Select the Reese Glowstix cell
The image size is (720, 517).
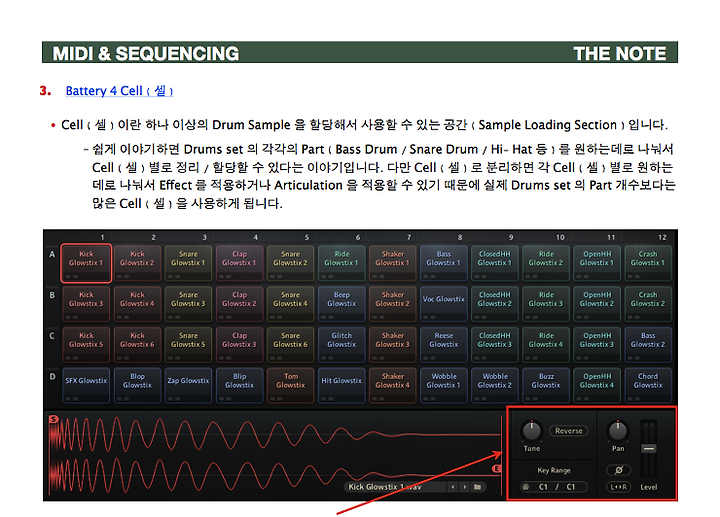tap(444, 345)
